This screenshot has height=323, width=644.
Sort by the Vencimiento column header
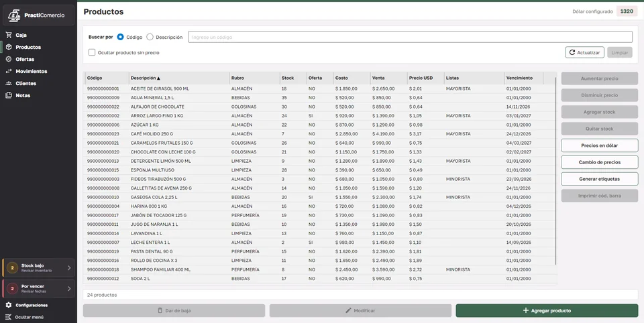coord(524,78)
